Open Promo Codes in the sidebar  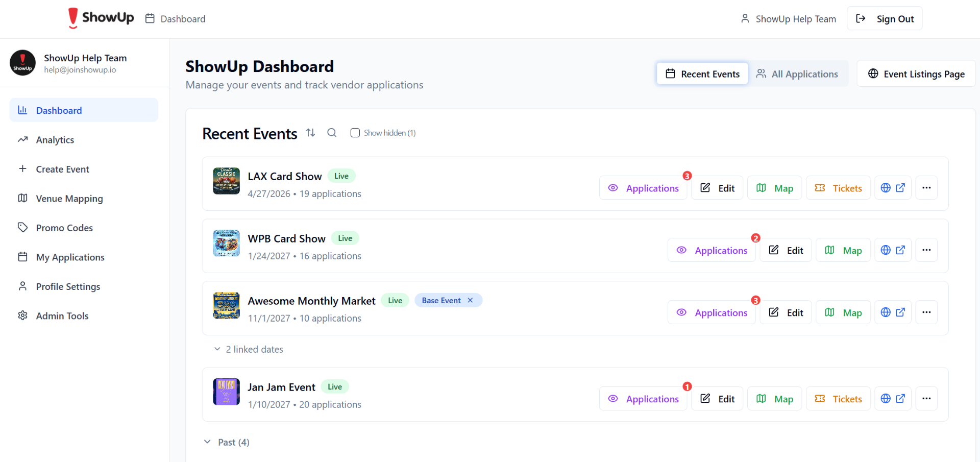coord(84,228)
